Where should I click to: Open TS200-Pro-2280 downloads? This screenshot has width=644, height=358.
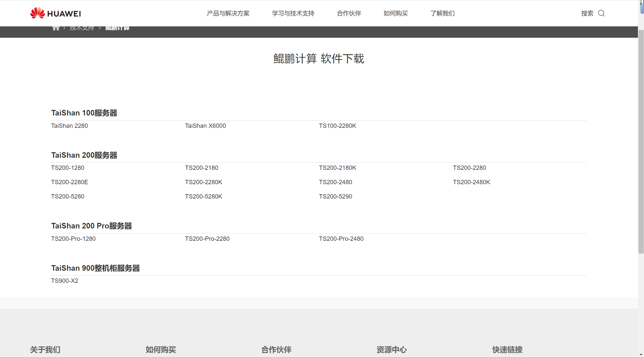pyautogui.click(x=207, y=238)
